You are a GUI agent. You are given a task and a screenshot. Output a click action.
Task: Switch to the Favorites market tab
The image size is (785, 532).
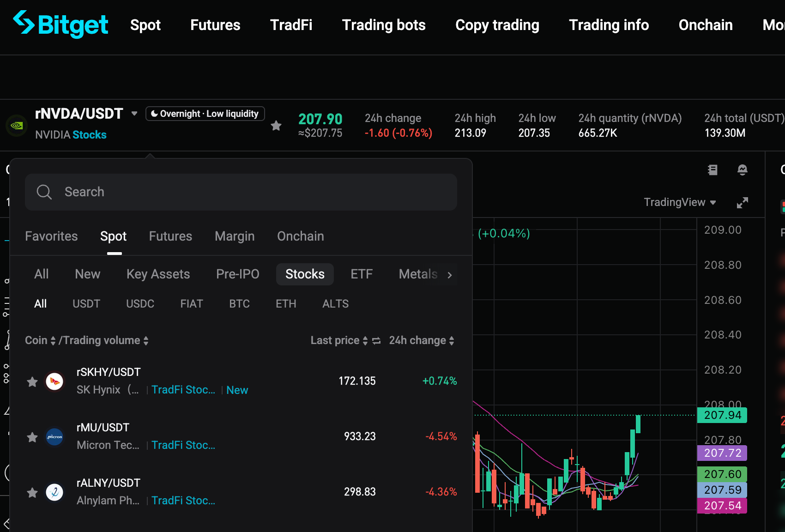[51, 236]
